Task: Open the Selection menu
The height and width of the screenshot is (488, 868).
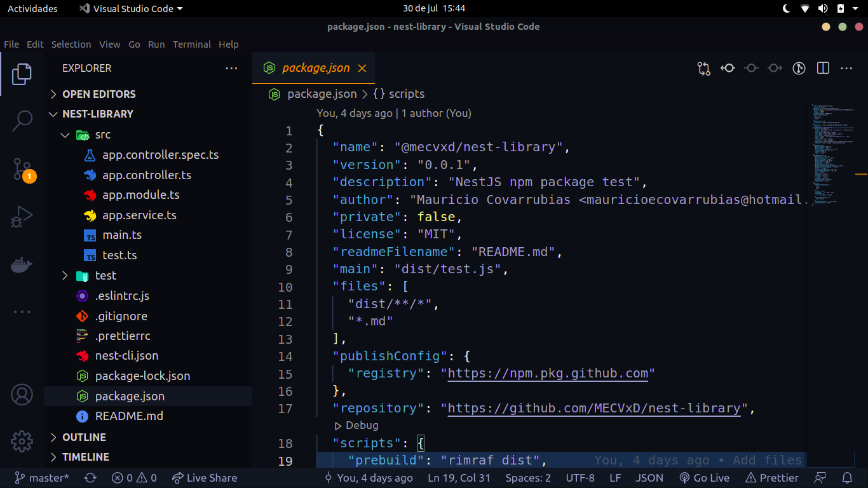Action: point(71,44)
